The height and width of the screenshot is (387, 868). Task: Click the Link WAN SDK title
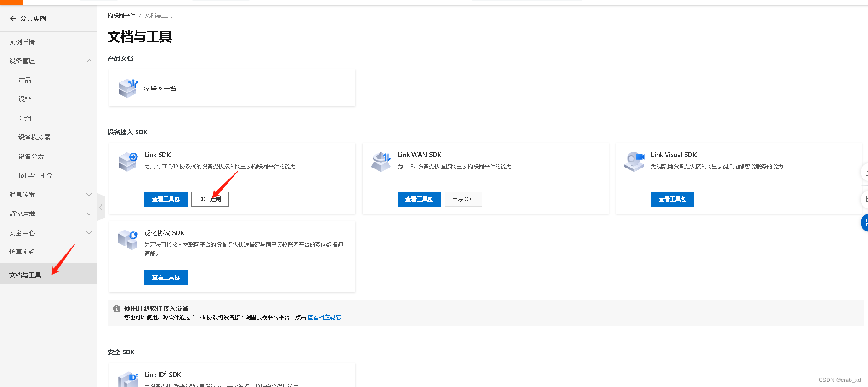(x=420, y=155)
